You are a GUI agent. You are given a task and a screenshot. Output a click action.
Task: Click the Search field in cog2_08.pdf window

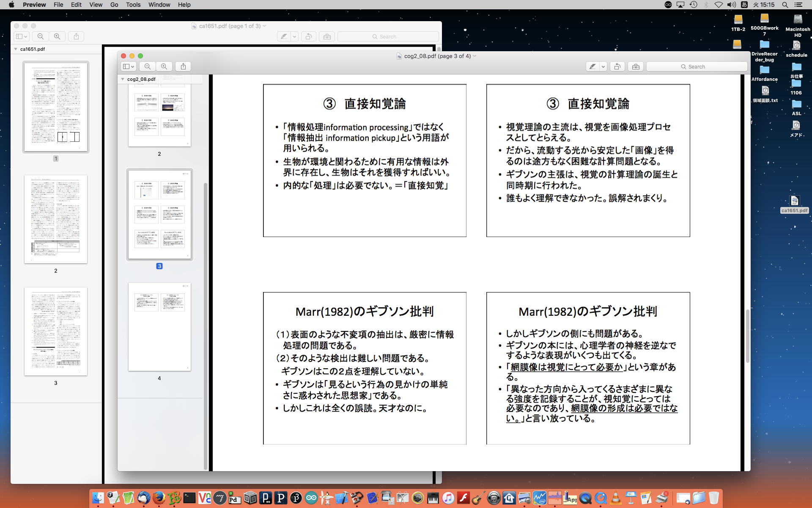click(697, 66)
